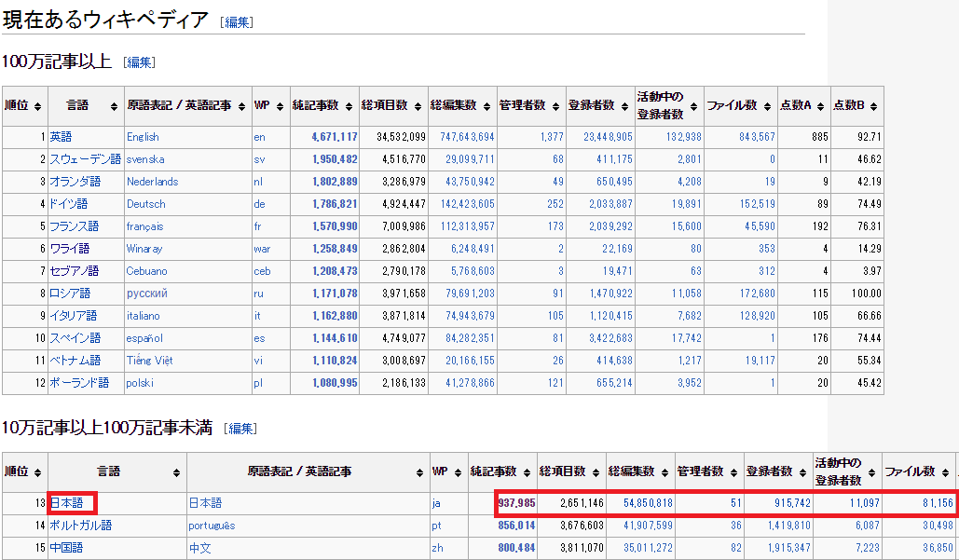Visit the italiano Wikipedia link

[144, 316]
